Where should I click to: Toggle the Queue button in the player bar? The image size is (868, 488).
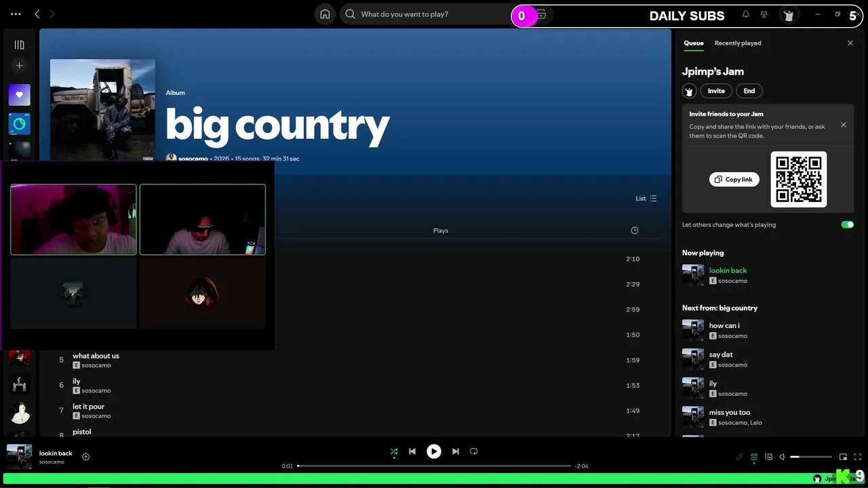pyautogui.click(x=754, y=457)
